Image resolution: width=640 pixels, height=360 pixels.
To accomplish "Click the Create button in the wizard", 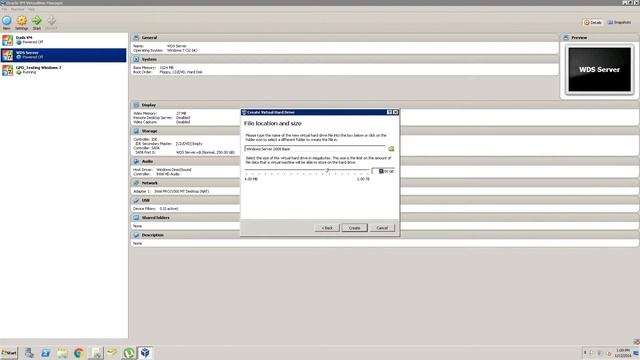I will click(x=354, y=228).
